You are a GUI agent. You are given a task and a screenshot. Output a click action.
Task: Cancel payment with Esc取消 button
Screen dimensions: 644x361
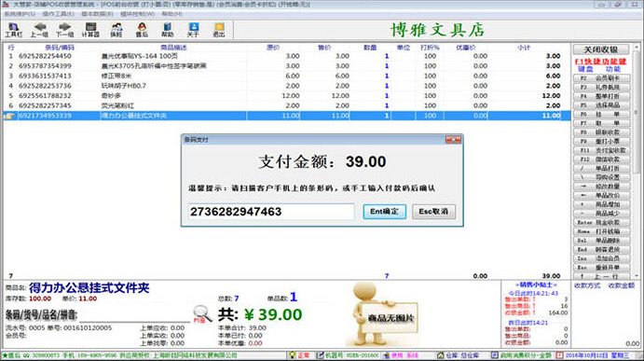(x=433, y=212)
